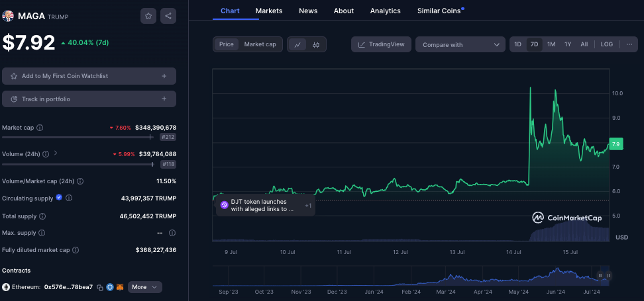Switch to candlestick chart view
The width and height of the screenshot is (644, 301).
coord(316,44)
